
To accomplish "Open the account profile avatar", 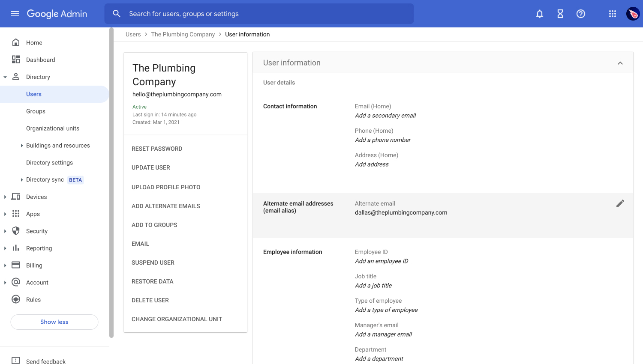I will [x=633, y=14].
